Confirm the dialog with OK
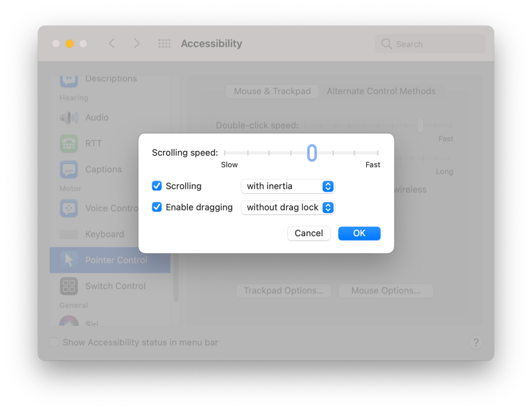Viewport: 532px width, 411px height. pos(359,233)
